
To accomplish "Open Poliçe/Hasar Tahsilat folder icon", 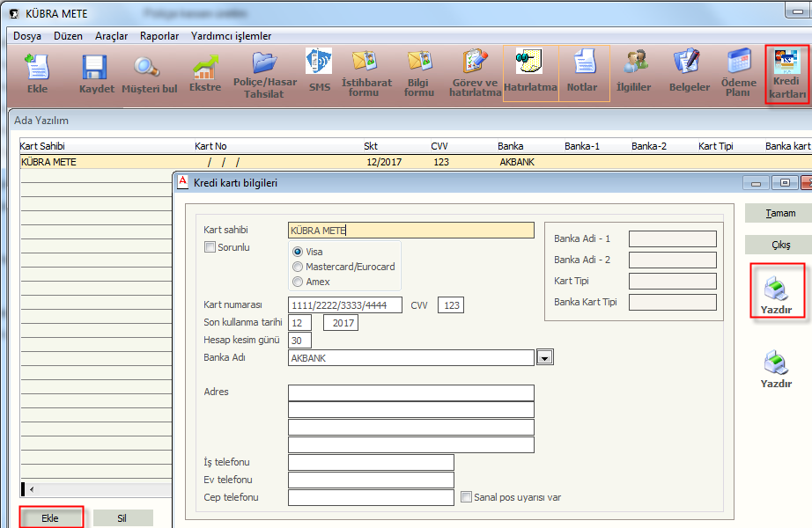I will tap(264, 74).
